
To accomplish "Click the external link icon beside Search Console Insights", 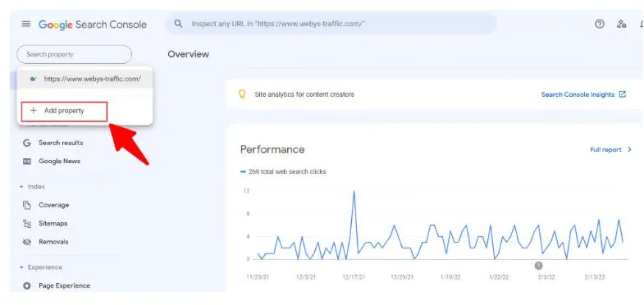I will pos(623,94).
